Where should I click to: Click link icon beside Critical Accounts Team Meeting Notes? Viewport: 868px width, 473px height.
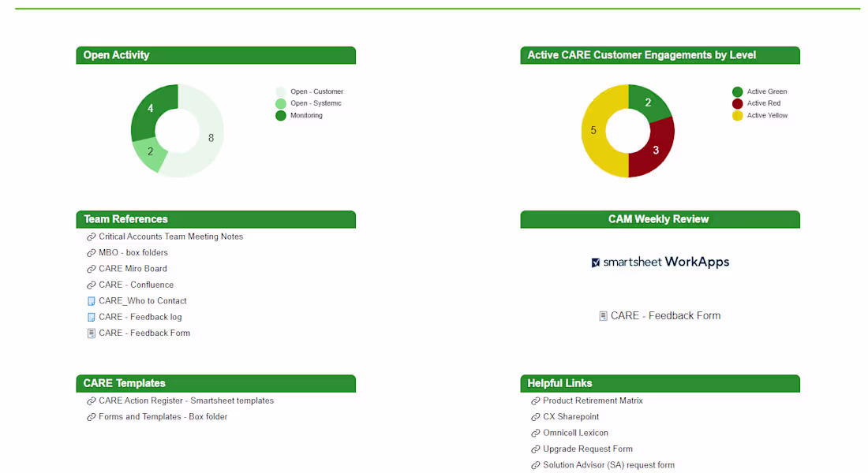click(92, 236)
